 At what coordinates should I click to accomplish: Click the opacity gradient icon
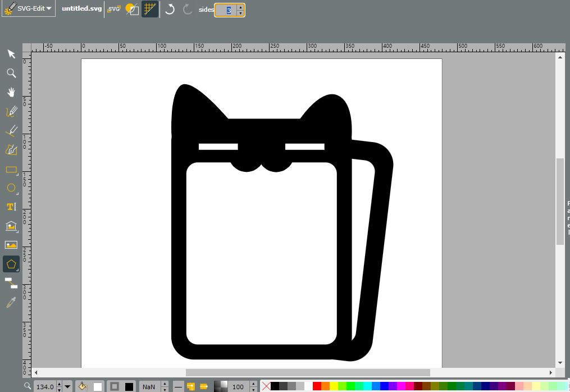point(221,386)
